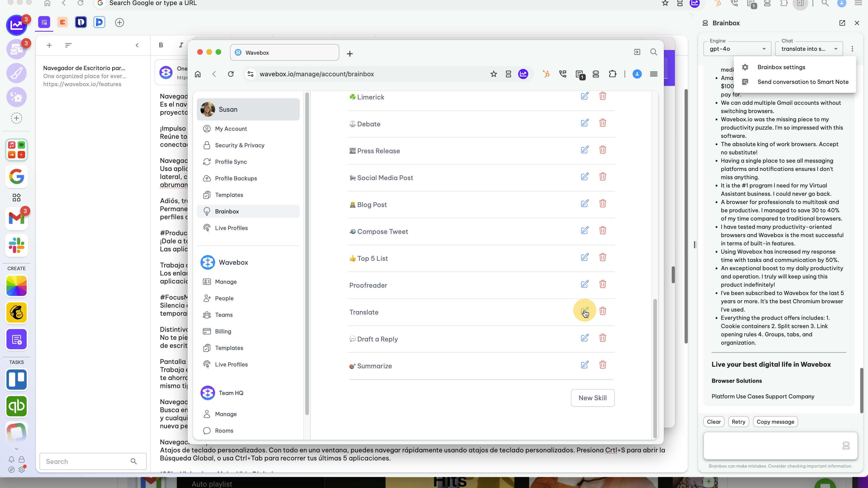Open Slack app in the sidebar
The height and width of the screenshot is (488, 868).
[x=17, y=245]
